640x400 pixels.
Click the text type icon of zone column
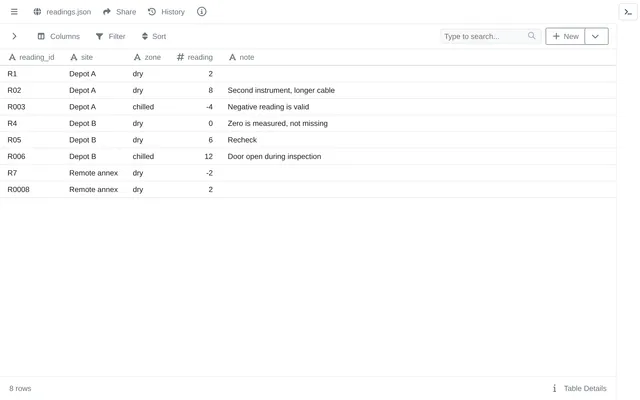click(137, 58)
